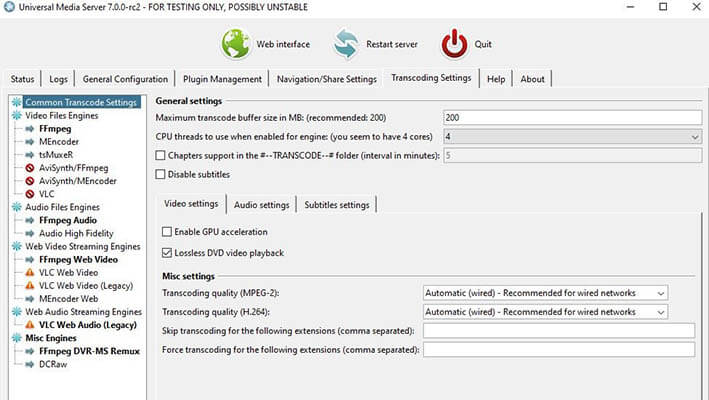Click the Restart server arrows icon
Viewport: 709px width, 400px height.
coord(346,44)
